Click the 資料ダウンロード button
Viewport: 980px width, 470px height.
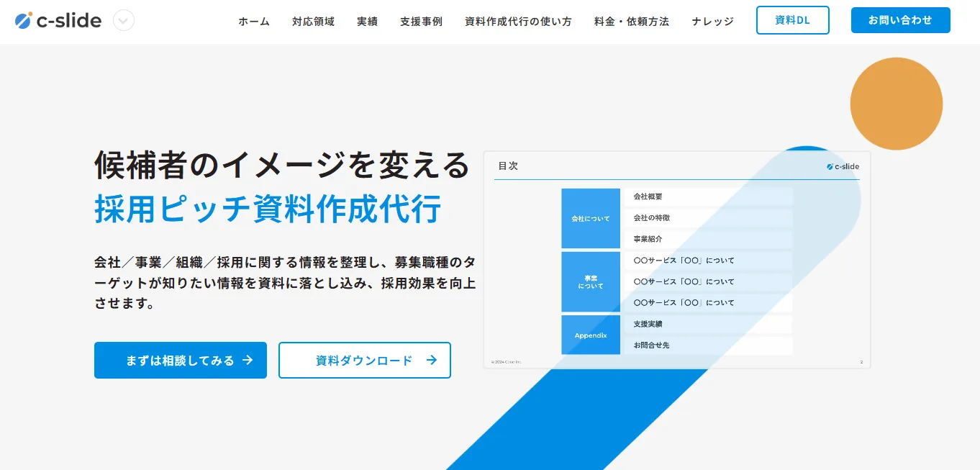pos(364,360)
